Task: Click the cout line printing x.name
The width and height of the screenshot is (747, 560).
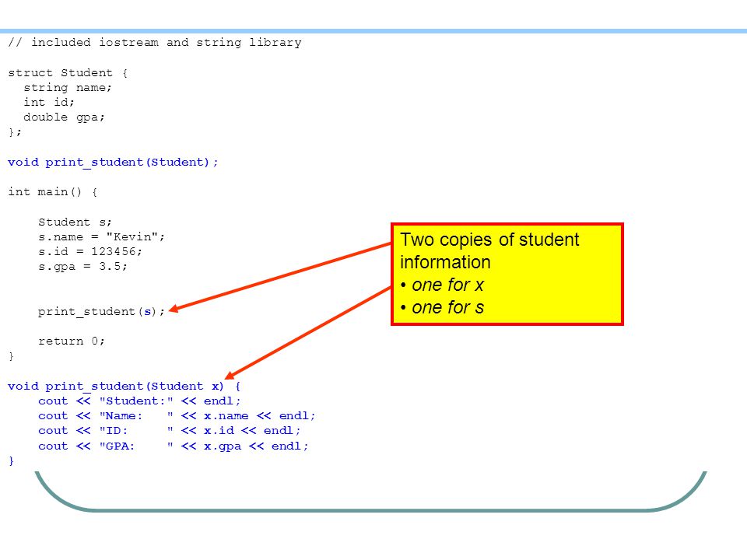Action: coord(177,415)
